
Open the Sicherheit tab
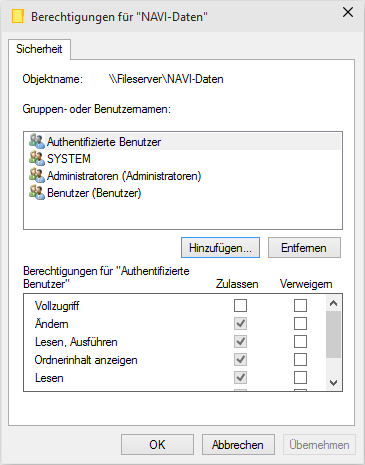coord(39,49)
